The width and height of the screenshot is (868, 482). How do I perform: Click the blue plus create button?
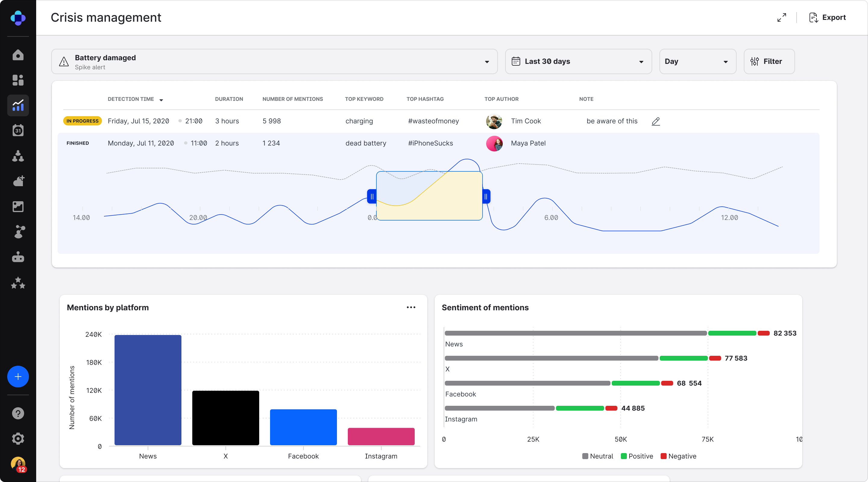click(18, 376)
